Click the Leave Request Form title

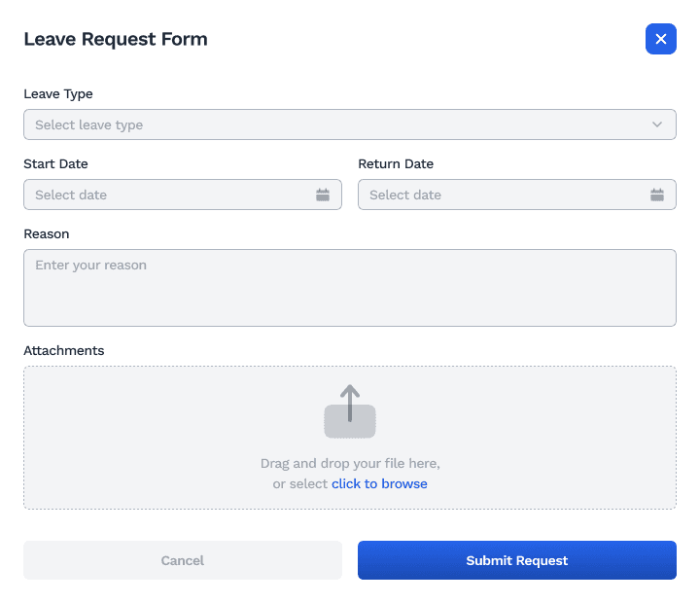116,40
